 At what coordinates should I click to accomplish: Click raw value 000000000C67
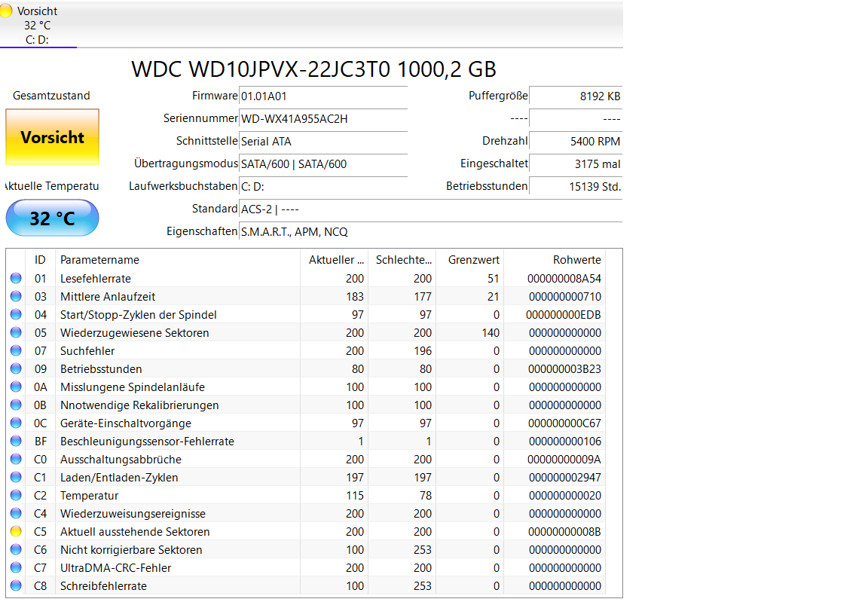[x=564, y=423]
